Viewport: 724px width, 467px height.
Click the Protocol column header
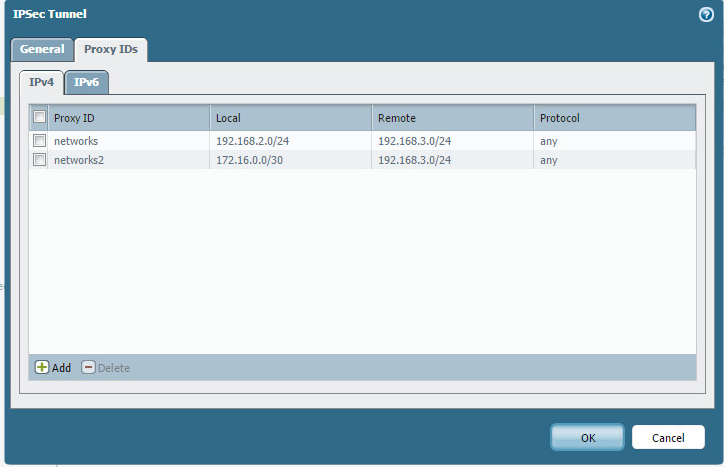pos(613,118)
